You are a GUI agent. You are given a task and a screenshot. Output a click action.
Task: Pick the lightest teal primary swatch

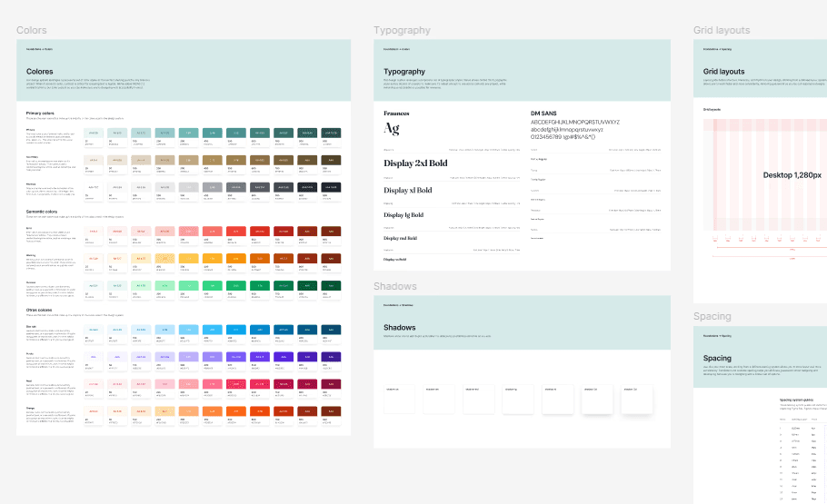(94, 133)
